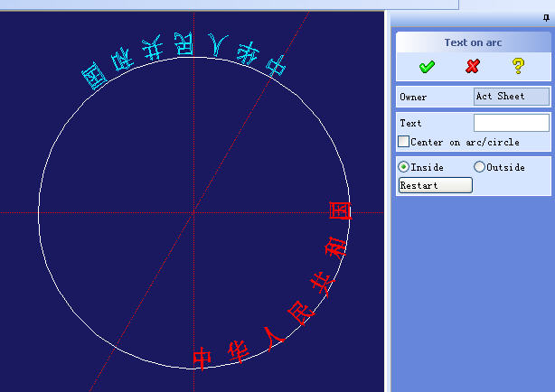Click the Text on arc panel title

(474, 42)
